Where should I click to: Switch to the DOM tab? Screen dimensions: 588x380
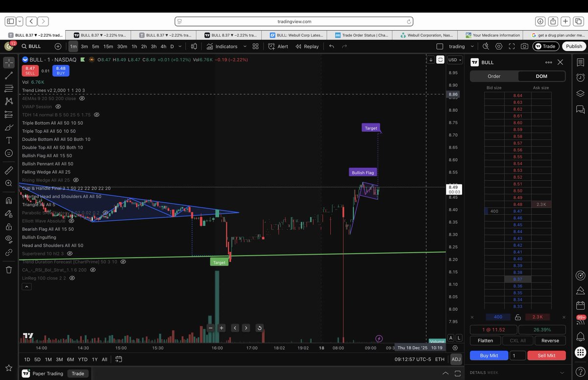[x=541, y=76]
